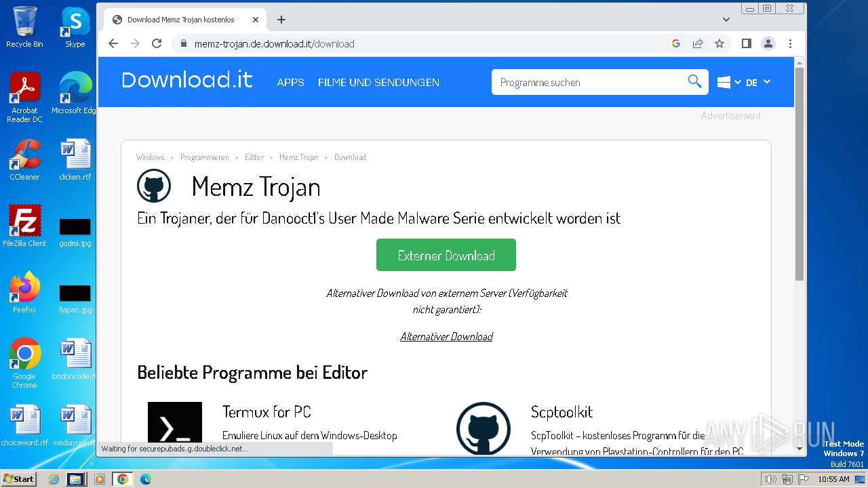
Task: Click the Alternativer Download link
Action: point(446,336)
